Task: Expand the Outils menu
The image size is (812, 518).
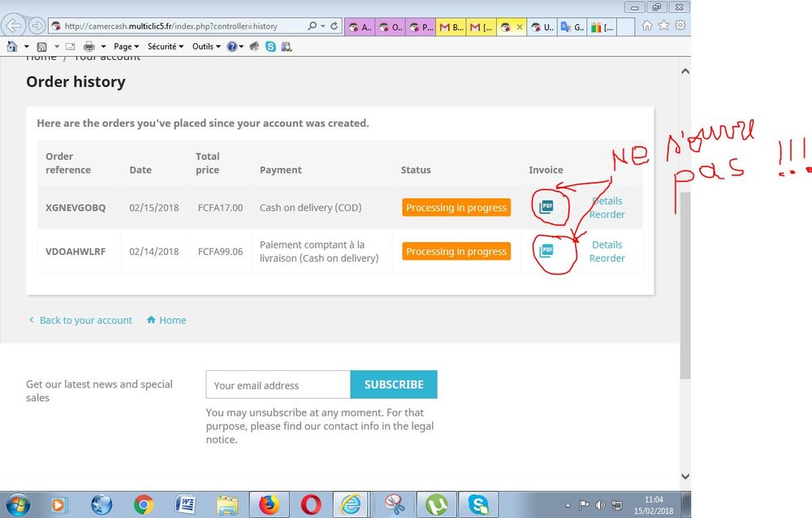Action: 206,46
